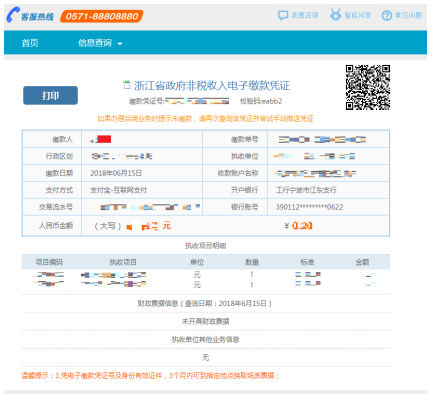Click the robot 智能问答 icon
The image size is (434, 399).
tap(335, 15)
